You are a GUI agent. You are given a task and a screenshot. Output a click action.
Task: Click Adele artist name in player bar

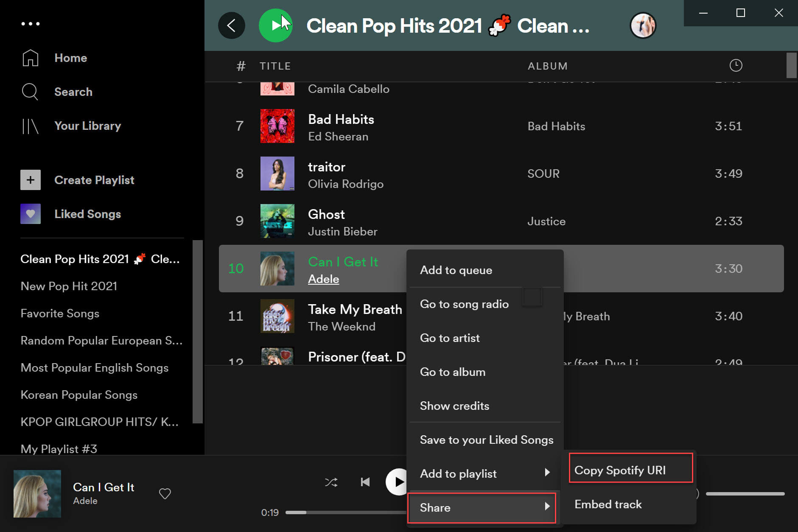coord(85,501)
